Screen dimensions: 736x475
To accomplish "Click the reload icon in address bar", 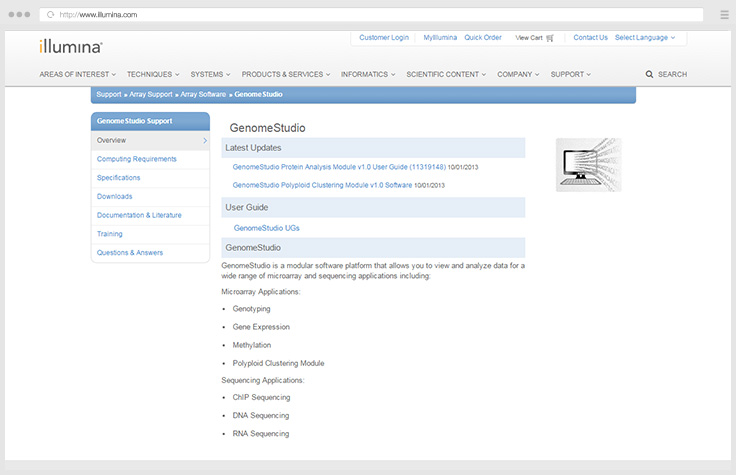I will [x=50, y=15].
